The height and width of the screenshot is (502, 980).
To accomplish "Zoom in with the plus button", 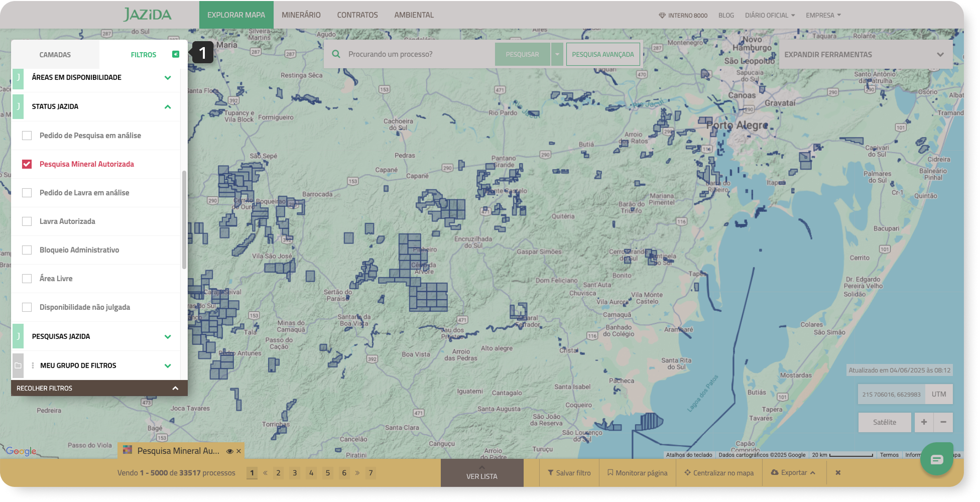I will 924,422.
